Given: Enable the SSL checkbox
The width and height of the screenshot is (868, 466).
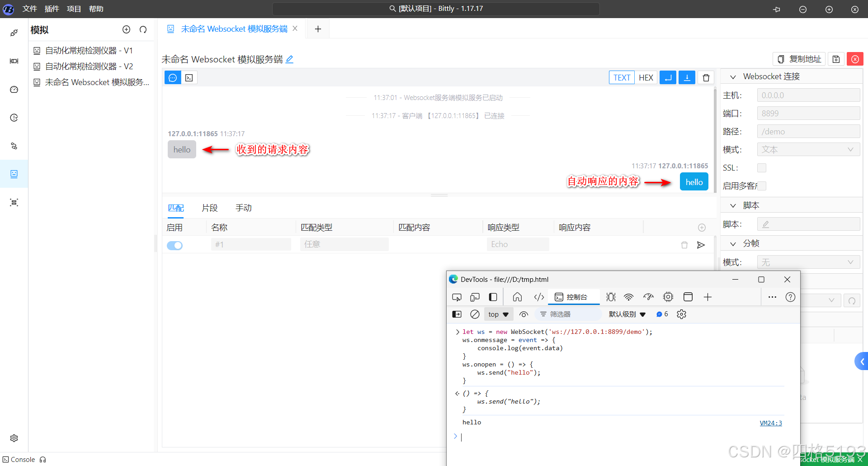Looking at the screenshot, I should tap(762, 168).
